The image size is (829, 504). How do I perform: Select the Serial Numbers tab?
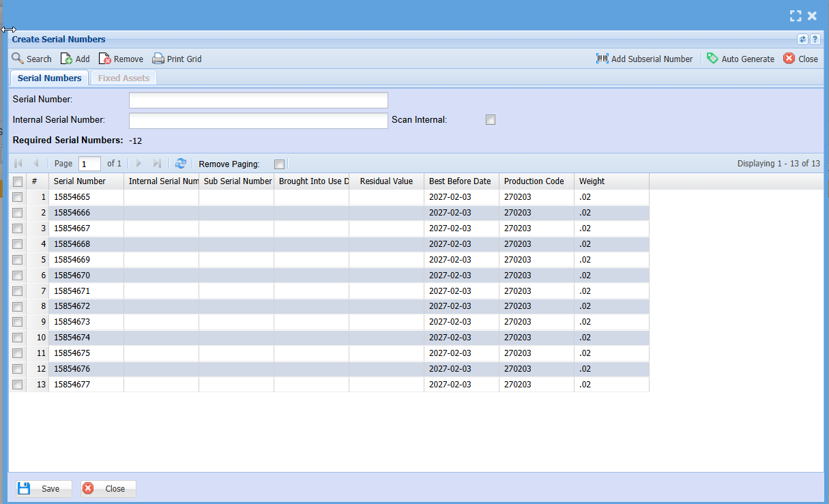tap(49, 78)
